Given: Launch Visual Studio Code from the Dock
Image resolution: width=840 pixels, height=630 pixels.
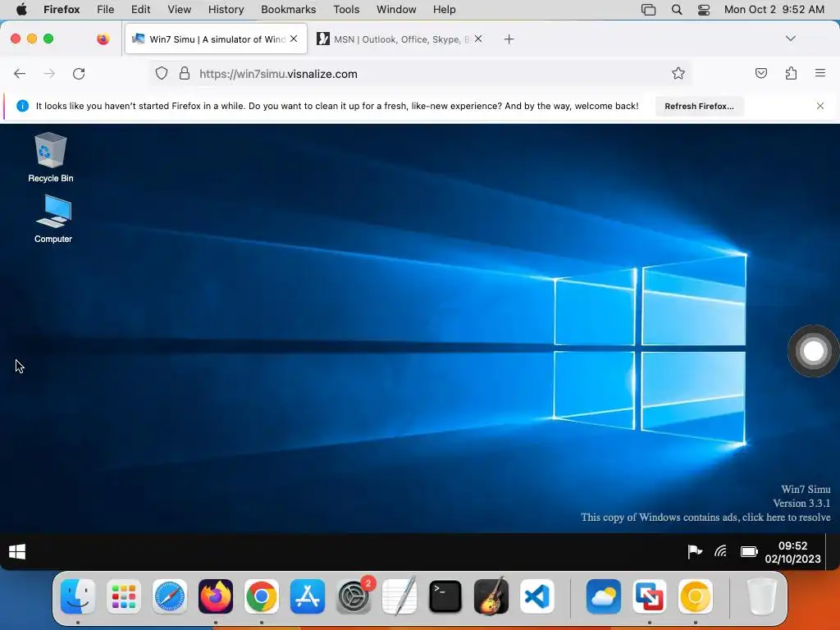Looking at the screenshot, I should (537, 596).
